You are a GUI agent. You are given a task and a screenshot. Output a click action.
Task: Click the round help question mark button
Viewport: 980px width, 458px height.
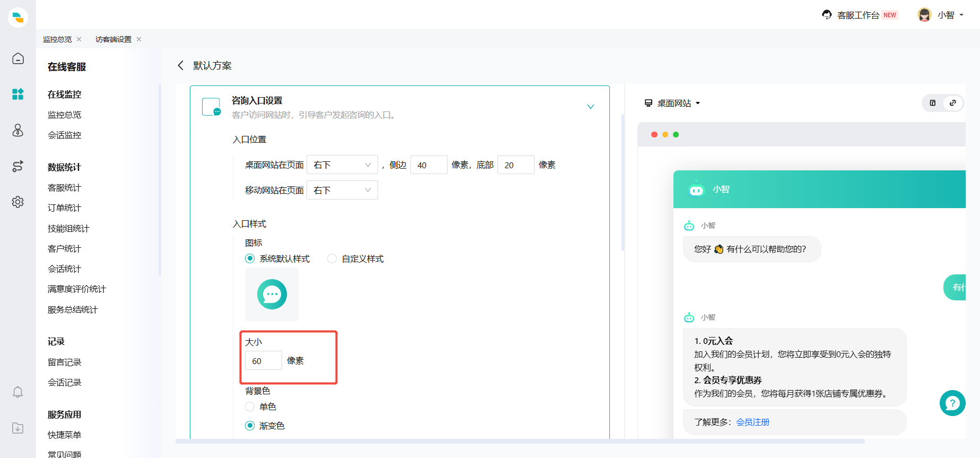[952, 403]
